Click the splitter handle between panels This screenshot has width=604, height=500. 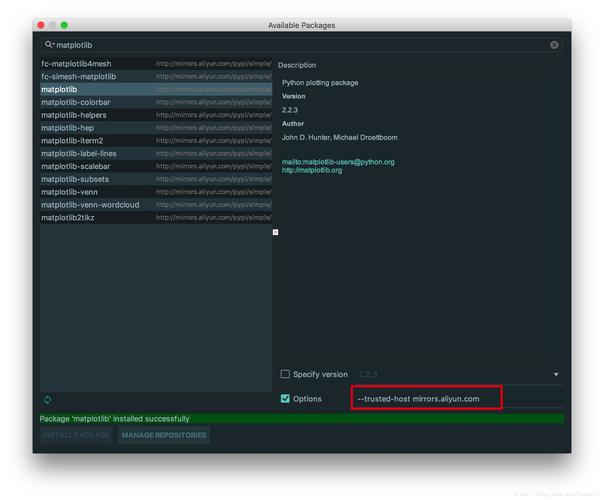click(275, 232)
